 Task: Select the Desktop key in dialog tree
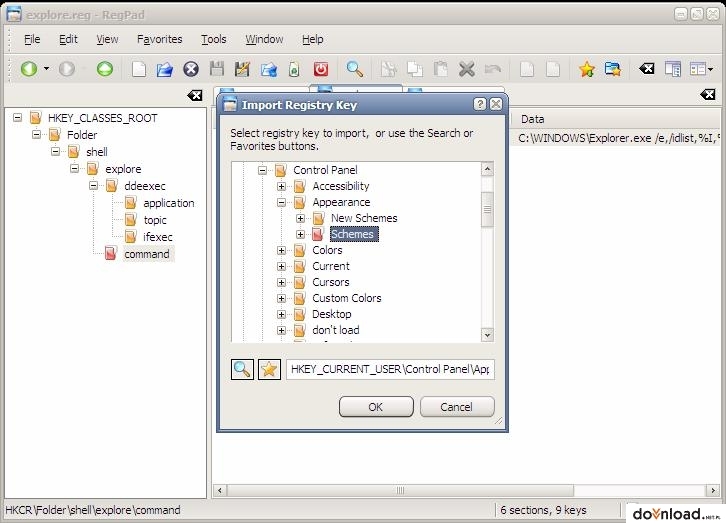(332, 314)
